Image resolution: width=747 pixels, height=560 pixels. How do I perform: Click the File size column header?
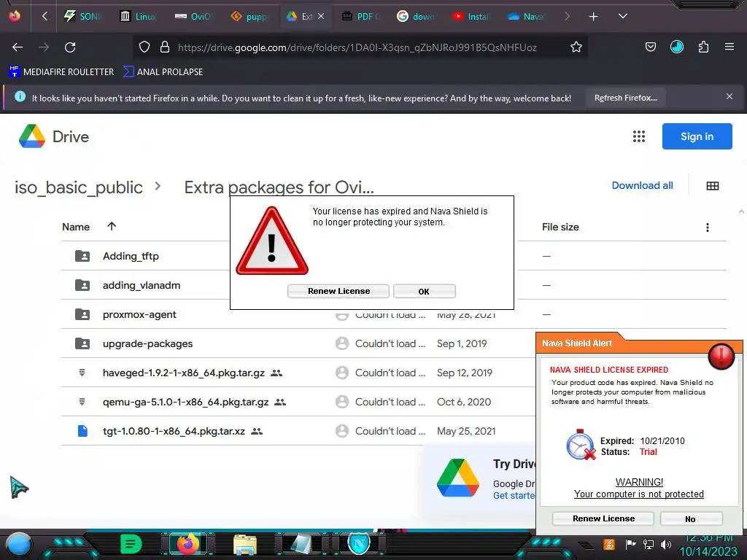[560, 227]
